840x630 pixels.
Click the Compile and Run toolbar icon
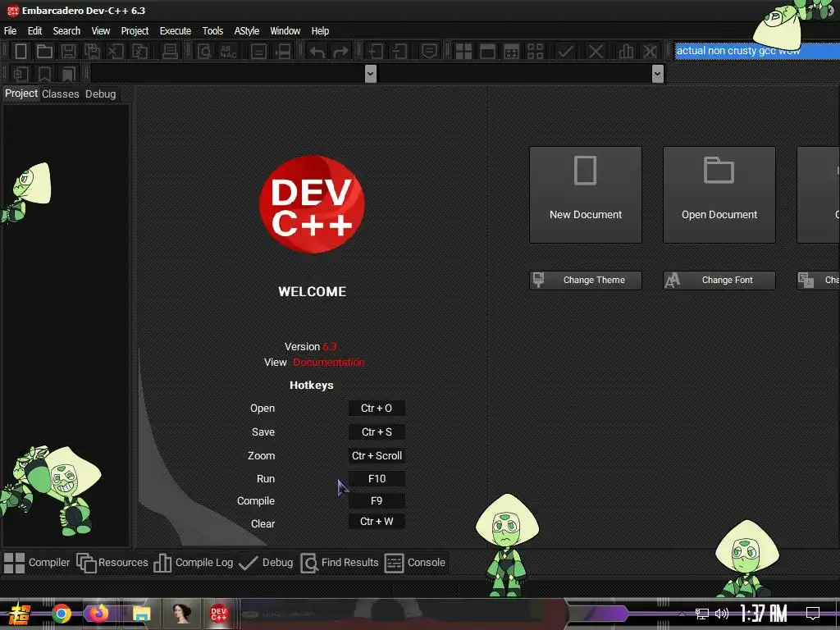pyautogui.click(x=512, y=52)
